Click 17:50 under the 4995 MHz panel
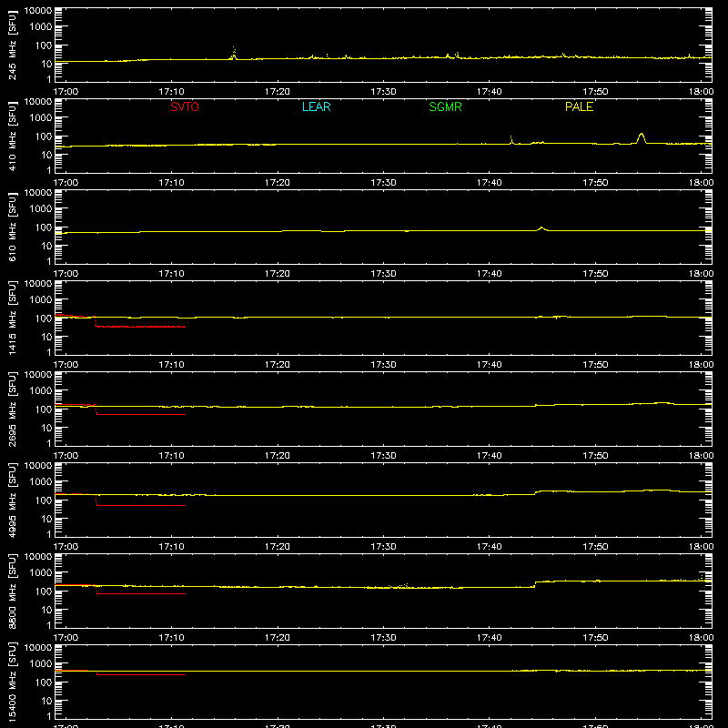Viewport: 728px width, 728px height. coord(595,547)
